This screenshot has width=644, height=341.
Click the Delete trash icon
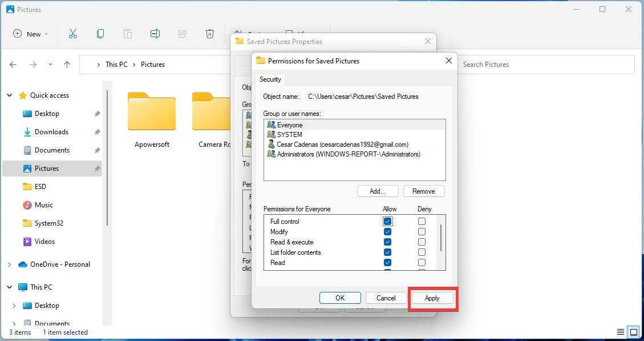[209, 34]
